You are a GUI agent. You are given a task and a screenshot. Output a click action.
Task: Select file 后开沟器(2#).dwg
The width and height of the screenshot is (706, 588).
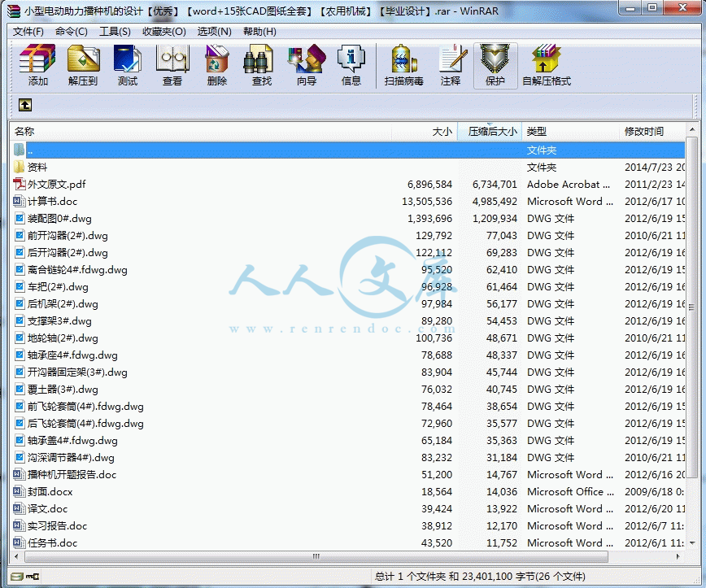pos(68,253)
